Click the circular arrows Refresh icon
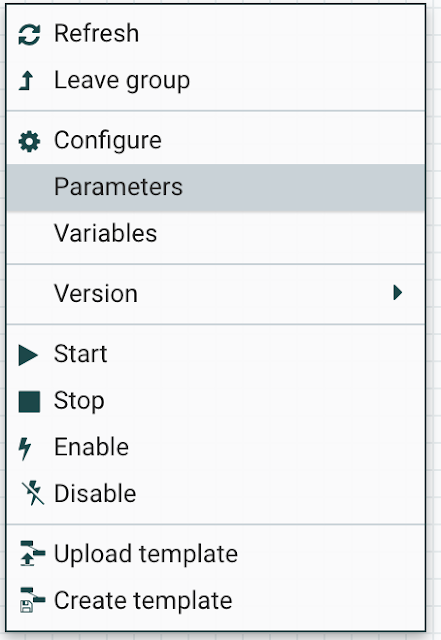The width and height of the screenshot is (441, 640). tap(29, 34)
